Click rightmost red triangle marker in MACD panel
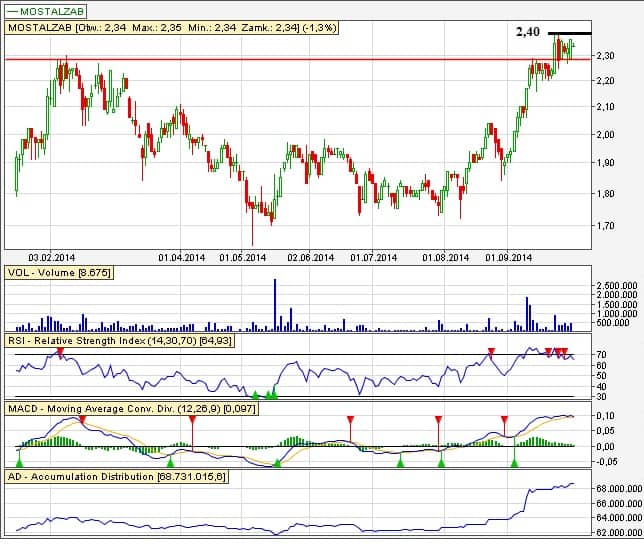The width and height of the screenshot is (644, 557). (504, 420)
